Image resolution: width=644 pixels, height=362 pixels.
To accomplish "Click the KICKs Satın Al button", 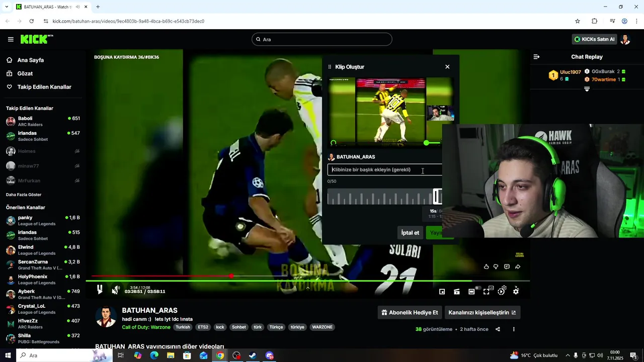I will [594, 39].
